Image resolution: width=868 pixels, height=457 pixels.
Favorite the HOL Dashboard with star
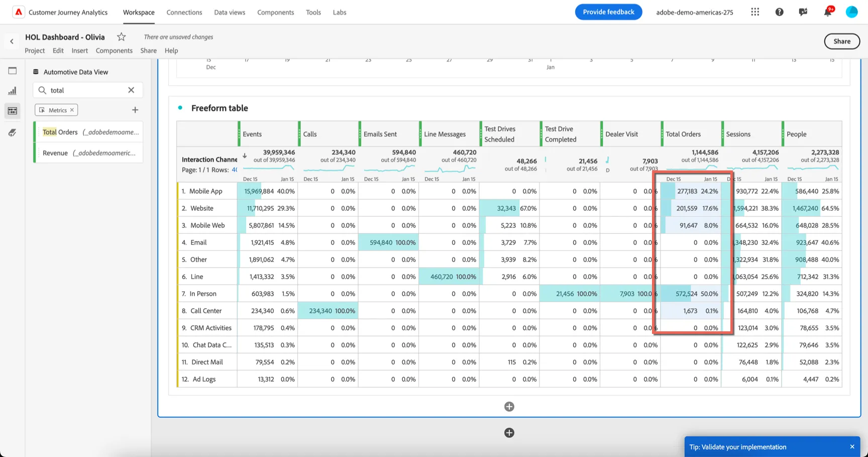point(121,37)
